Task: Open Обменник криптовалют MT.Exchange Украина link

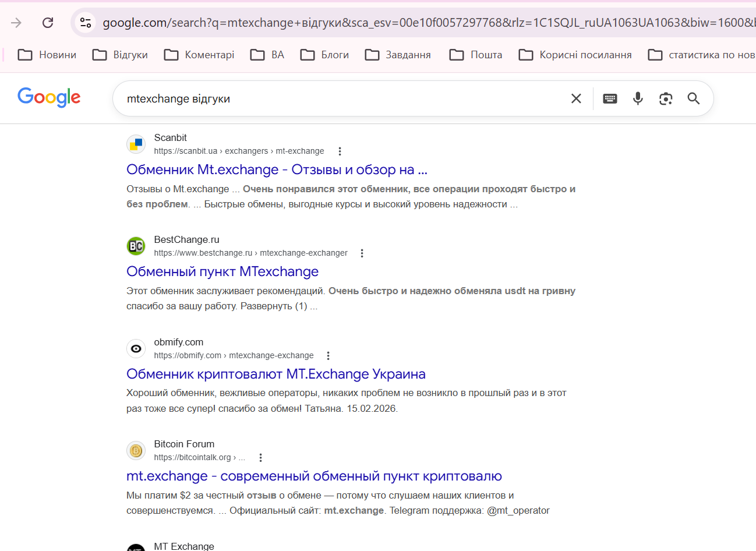Action: click(276, 374)
